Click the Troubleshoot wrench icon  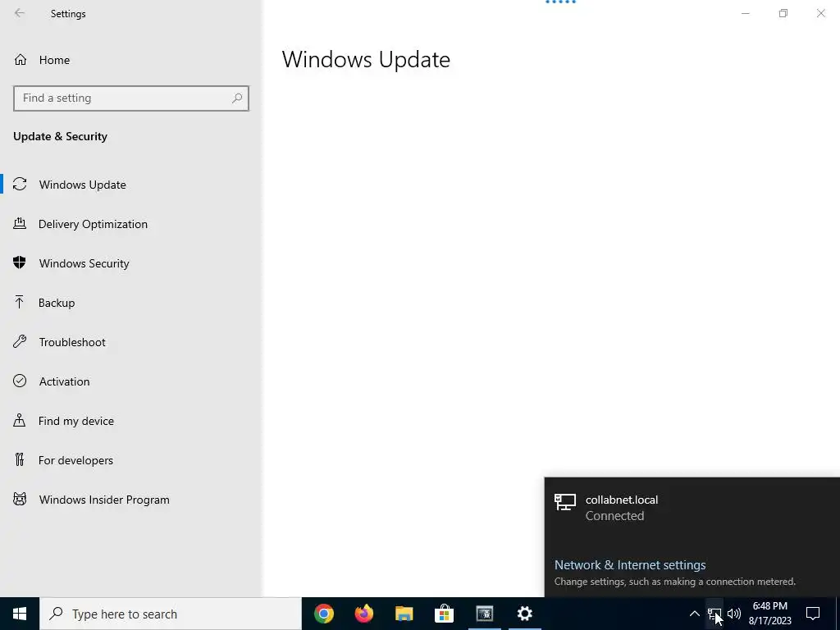coord(20,341)
